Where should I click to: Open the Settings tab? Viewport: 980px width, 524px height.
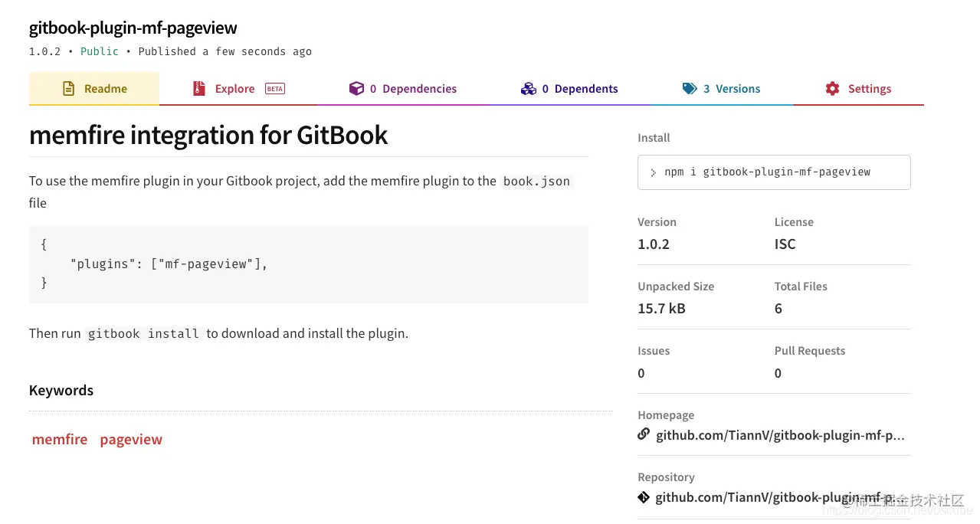coord(858,89)
